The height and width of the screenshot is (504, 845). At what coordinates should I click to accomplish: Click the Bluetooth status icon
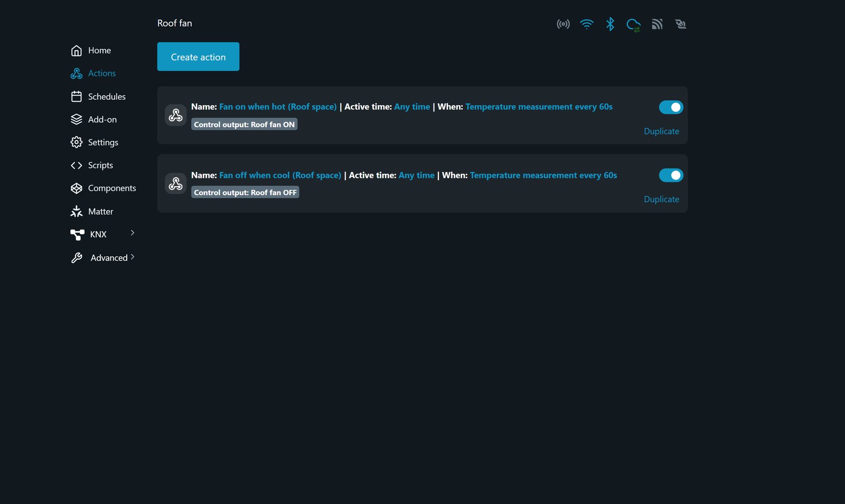point(610,24)
